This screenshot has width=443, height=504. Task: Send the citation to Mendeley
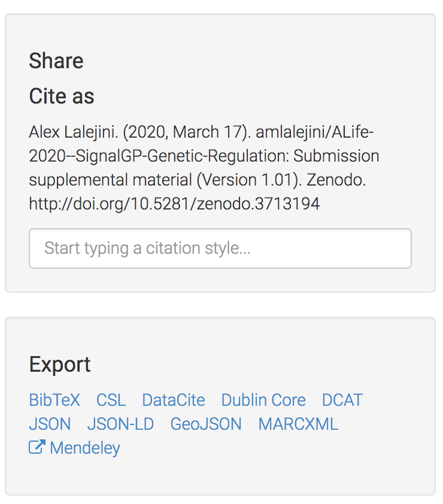(85, 448)
